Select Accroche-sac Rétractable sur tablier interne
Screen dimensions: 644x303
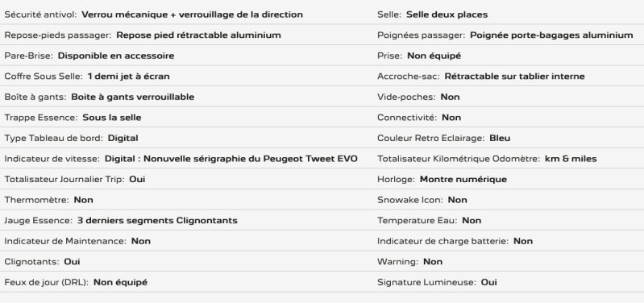(x=481, y=76)
